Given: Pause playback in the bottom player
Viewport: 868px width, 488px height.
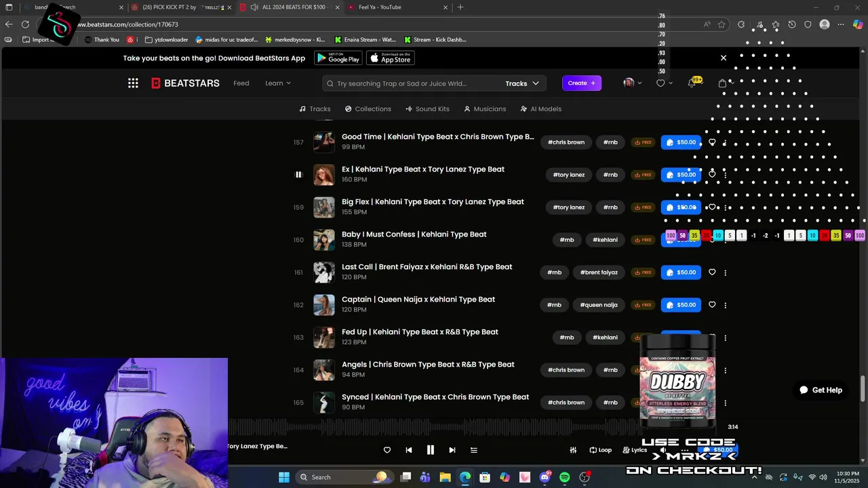Looking at the screenshot, I should pyautogui.click(x=430, y=450).
